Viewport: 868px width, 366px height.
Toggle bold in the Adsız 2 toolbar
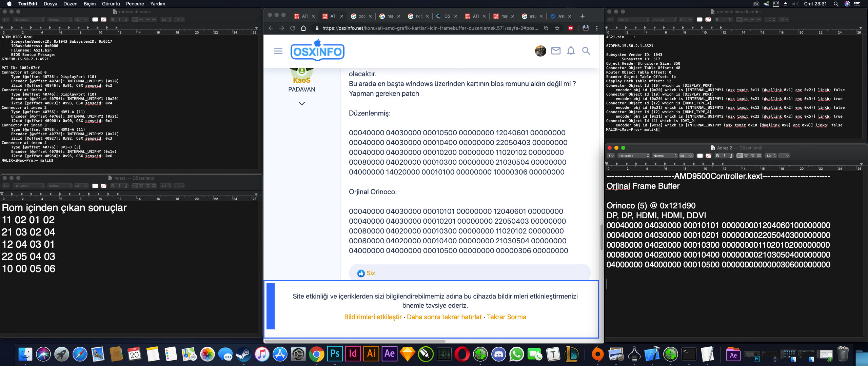point(717,156)
